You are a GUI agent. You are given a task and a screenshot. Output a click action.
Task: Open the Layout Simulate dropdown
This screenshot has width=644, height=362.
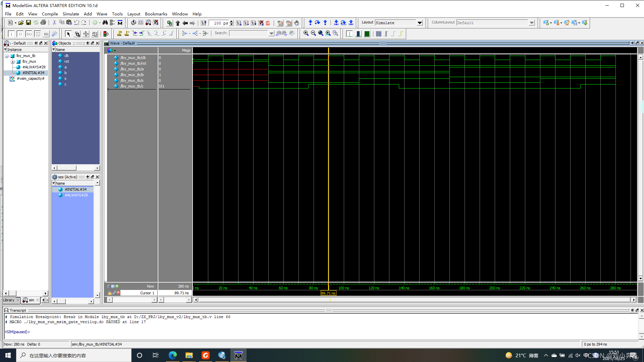coord(419,23)
